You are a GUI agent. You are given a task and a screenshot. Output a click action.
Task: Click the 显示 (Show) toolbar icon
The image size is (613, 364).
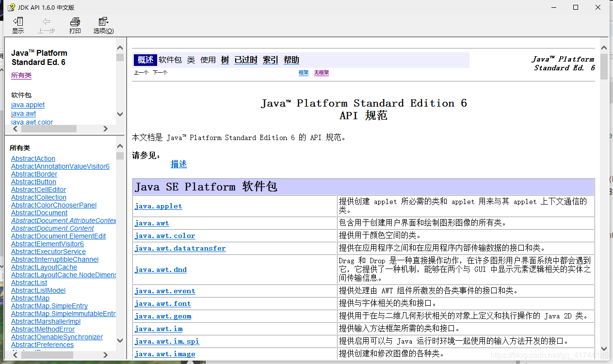click(x=18, y=22)
